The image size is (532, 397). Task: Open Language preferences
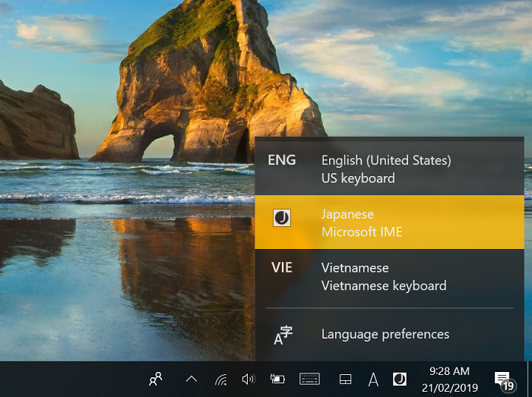coord(389,334)
